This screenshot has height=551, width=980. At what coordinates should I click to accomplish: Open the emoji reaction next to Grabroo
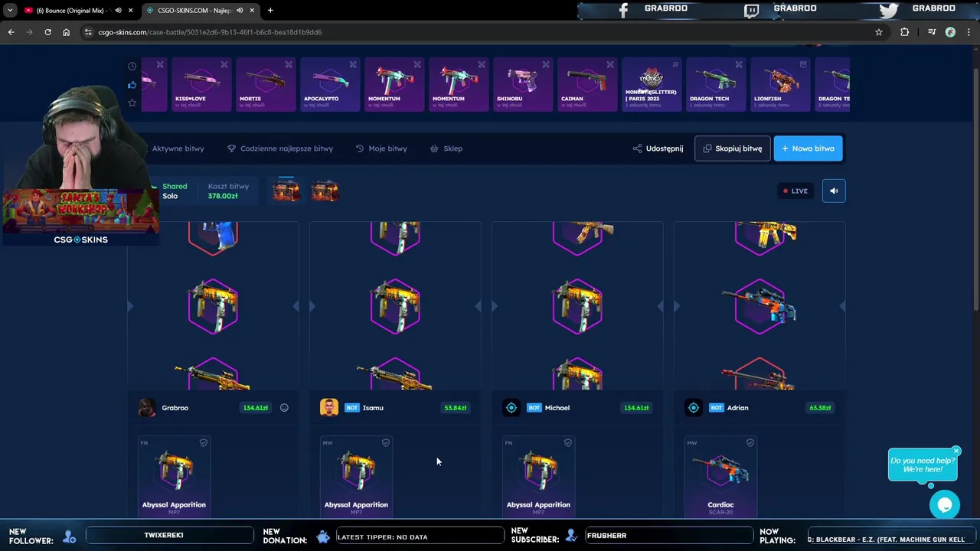pos(284,408)
